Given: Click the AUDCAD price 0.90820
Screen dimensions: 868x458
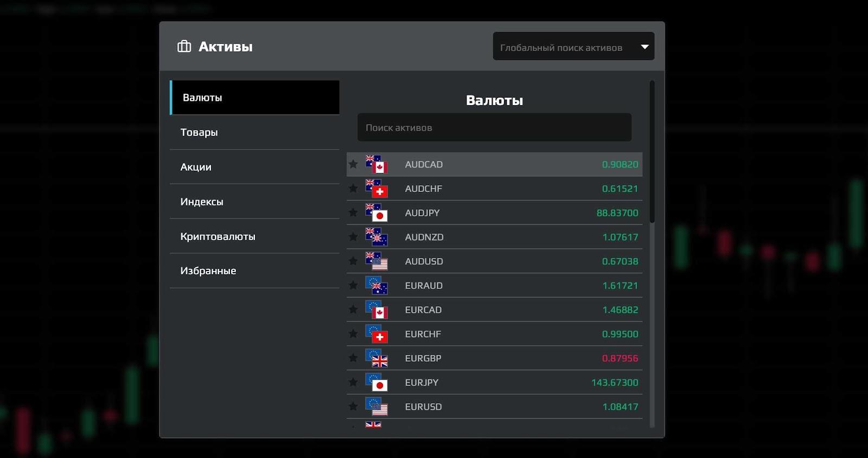Looking at the screenshot, I should tap(620, 164).
